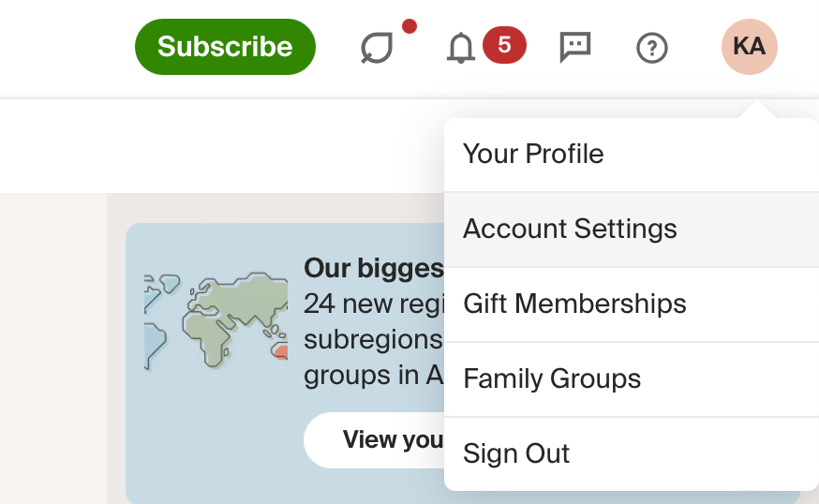Click the red badge showing 5
The width and height of the screenshot is (819, 504).
(504, 45)
